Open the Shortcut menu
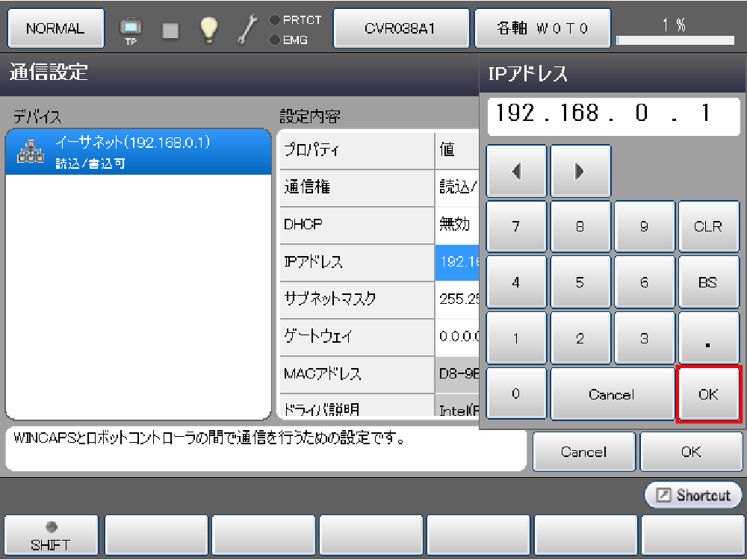747x560 pixels. tap(693, 495)
